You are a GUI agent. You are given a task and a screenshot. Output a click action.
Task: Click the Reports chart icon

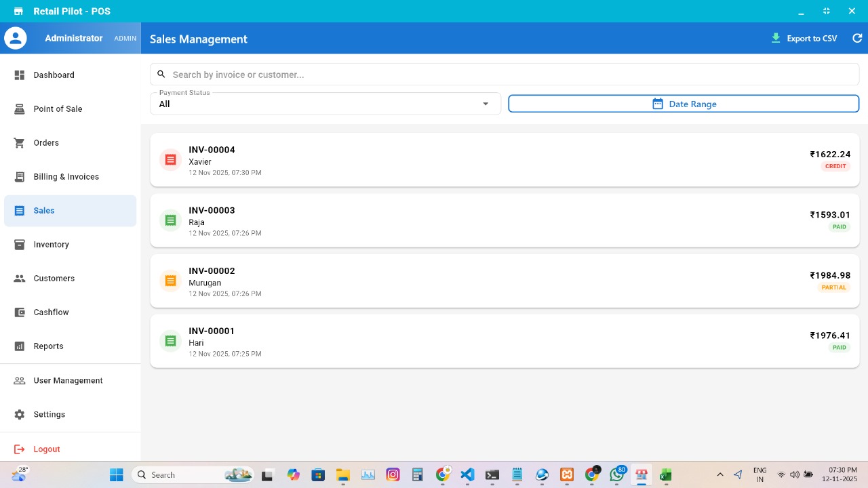[20, 346]
